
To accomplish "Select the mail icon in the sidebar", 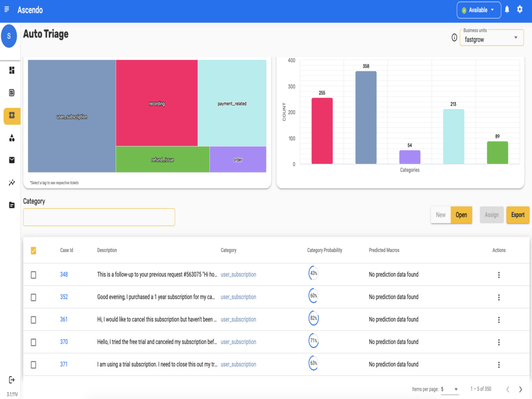I will 12,161.
